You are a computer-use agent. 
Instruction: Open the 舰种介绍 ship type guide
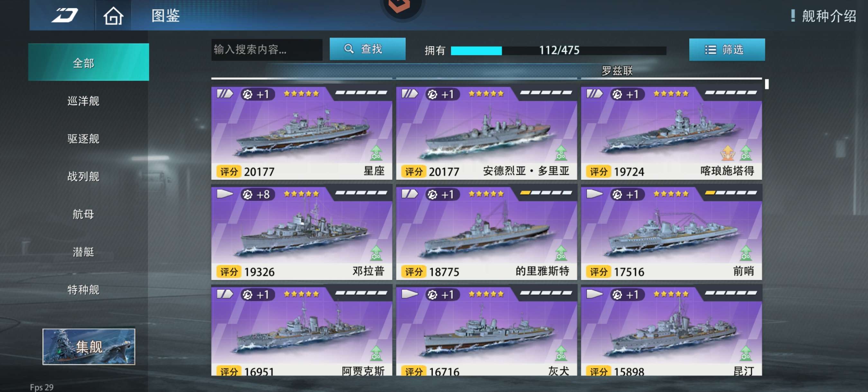click(x=823, y=16)
